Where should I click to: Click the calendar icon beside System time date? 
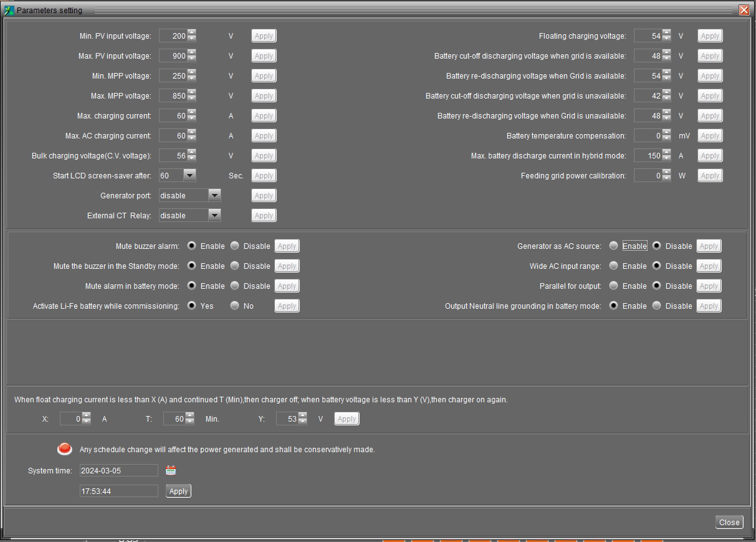[x=171, y=470]
